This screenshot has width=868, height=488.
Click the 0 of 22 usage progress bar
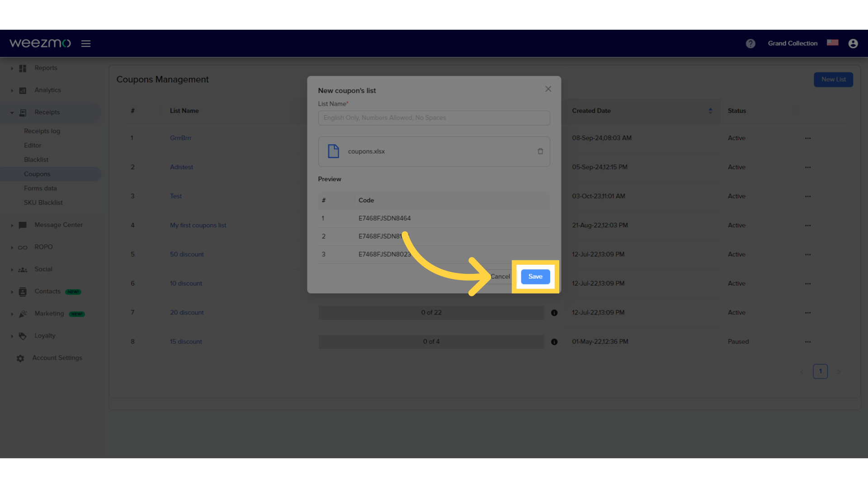pyautogui.click(x=431, y=313)
